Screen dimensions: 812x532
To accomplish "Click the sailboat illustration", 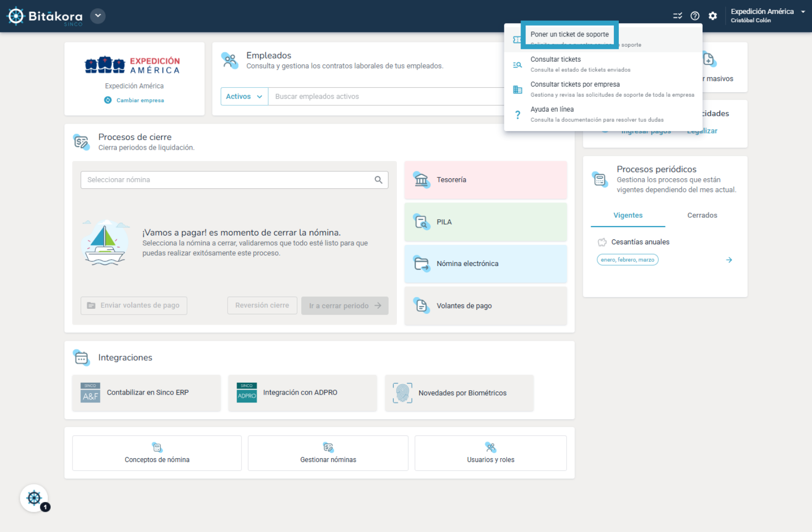I will click(x=105, y=243).
